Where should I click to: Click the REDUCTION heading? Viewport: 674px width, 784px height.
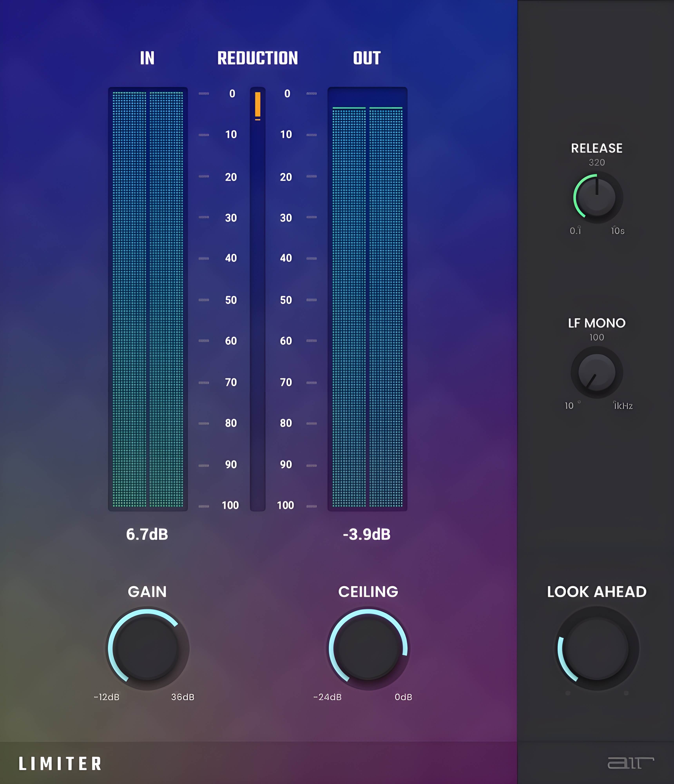(x=258, y=58)
